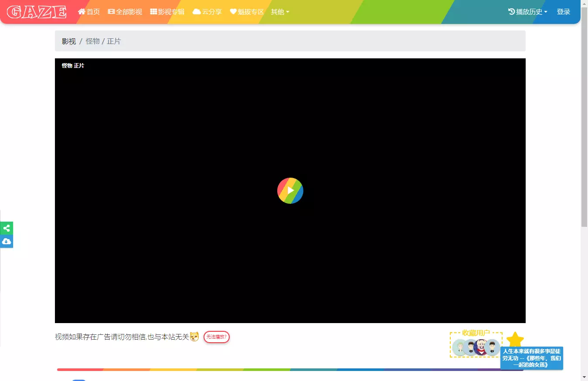Screen dimensions: 588x381
Task: Open the 影视专辑 section
Action: coord(167,12)
